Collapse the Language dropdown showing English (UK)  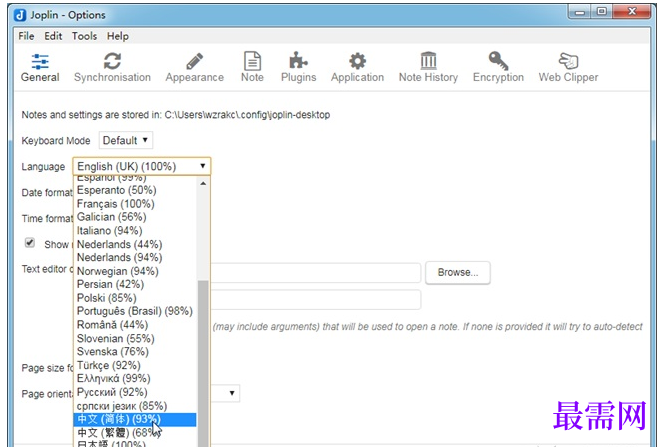tap(142, 166)
